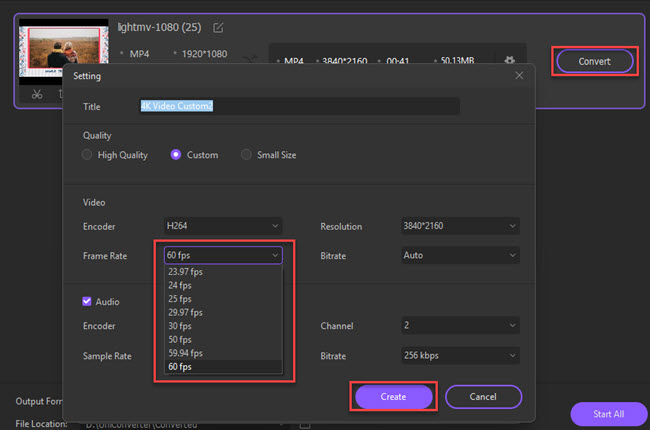Click the Convert button
The width and height of the screenshot is (650, 430).
[594, 61]
